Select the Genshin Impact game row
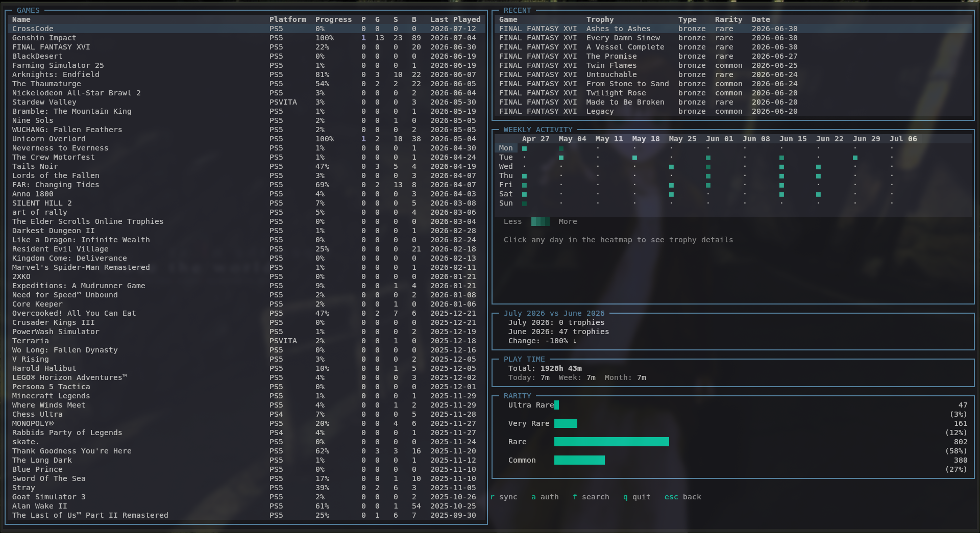980x533 pixels. 247,38
